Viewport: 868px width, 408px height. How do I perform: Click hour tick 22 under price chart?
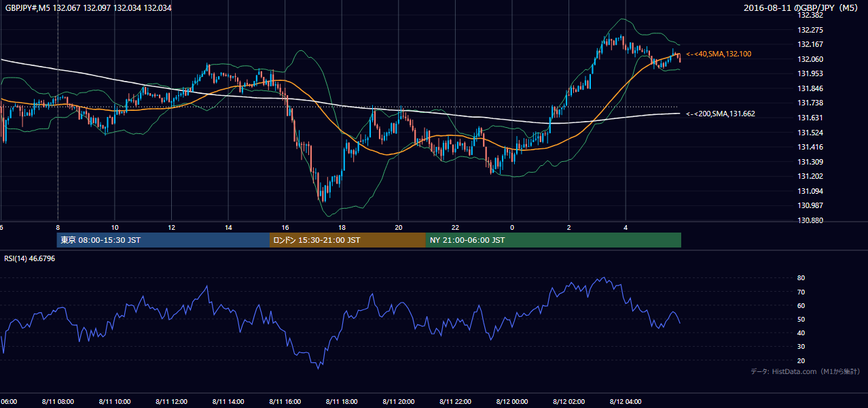456,228
